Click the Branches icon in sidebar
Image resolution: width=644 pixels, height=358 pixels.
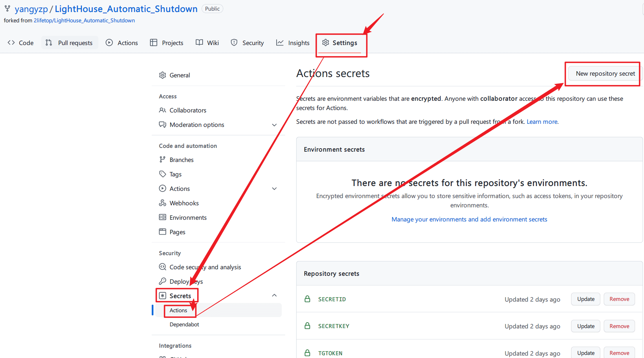pyautogui.click(x=162, y=160)
